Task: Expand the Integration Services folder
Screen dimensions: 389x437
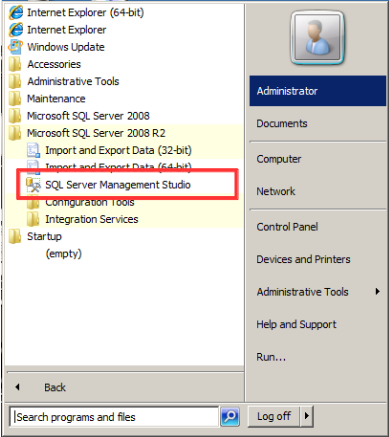Action: [x=92, y=219]
